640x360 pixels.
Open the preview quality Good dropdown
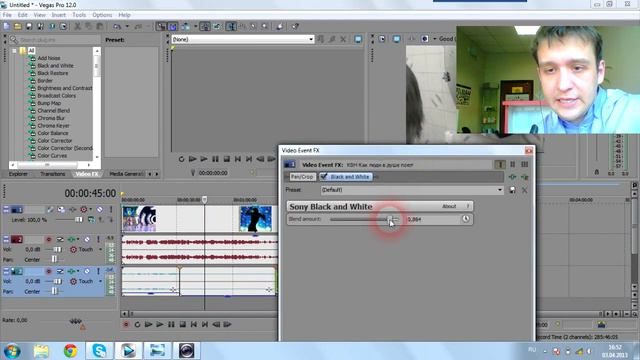[x=445, y=39]
